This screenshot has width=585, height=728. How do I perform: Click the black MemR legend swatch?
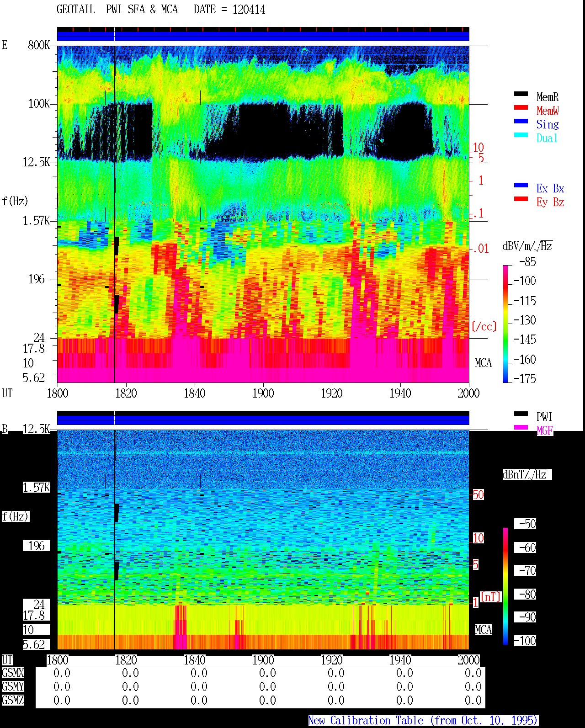pyautogui.click(x=521, y=94)
